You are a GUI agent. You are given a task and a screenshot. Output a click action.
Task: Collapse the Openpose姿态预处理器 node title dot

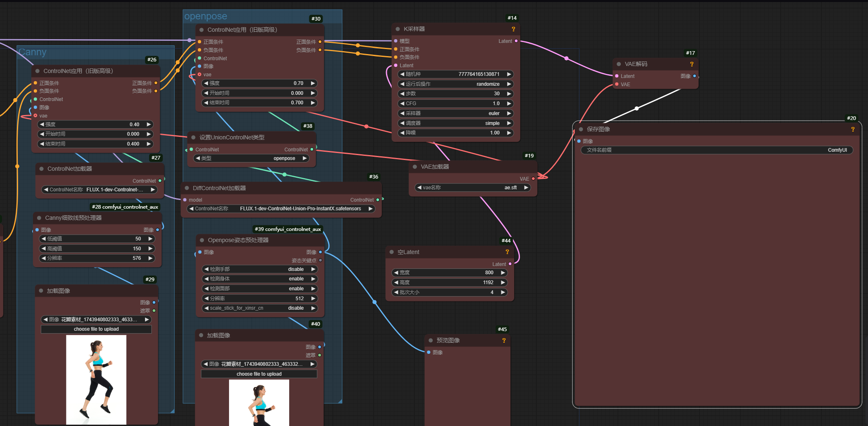tap(201, 240)
